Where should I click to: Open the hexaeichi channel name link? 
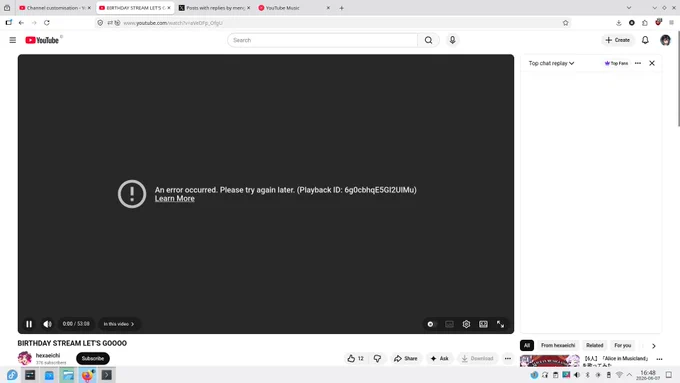click(48, 355)
